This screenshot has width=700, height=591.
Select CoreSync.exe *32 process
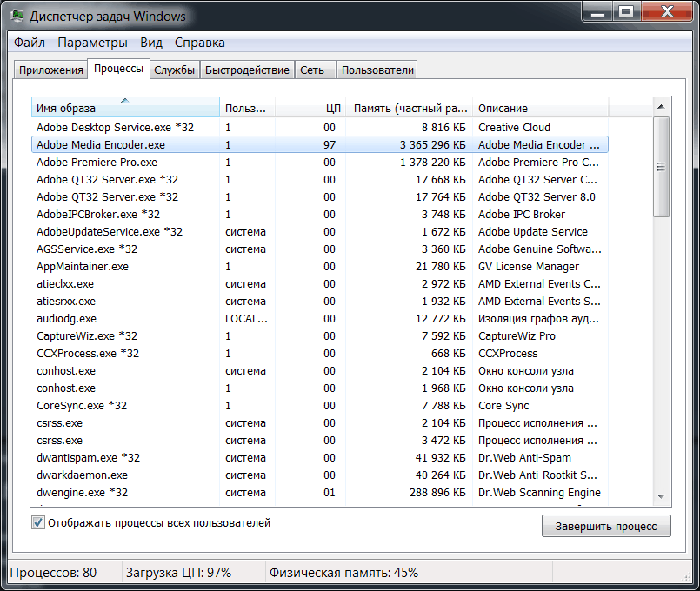point(320,406)
